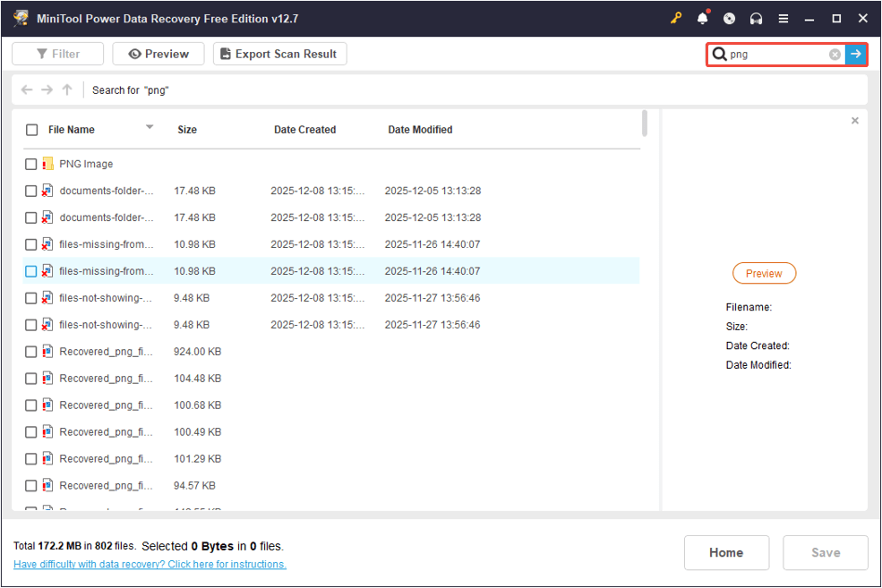Select the checkbox for documents-folder file
The height and width of the screenshot is (588, 882).
pos(31,191)
